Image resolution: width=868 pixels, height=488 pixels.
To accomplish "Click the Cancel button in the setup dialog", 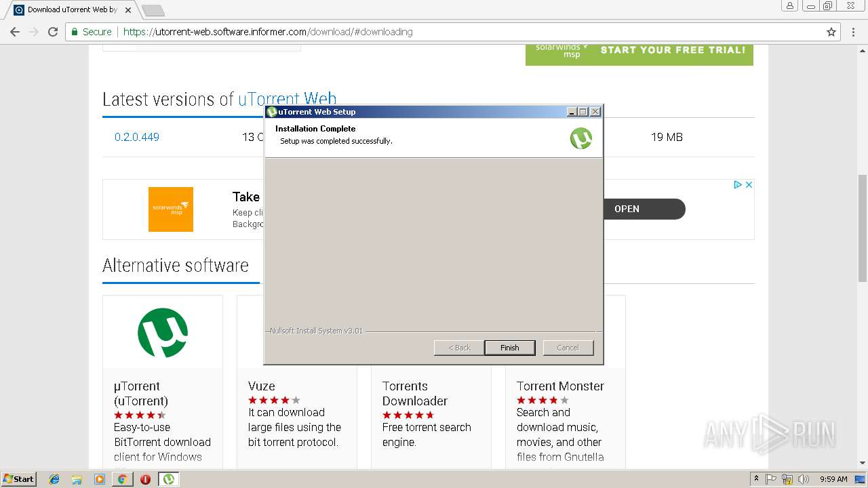I will [x=568, y=348].
